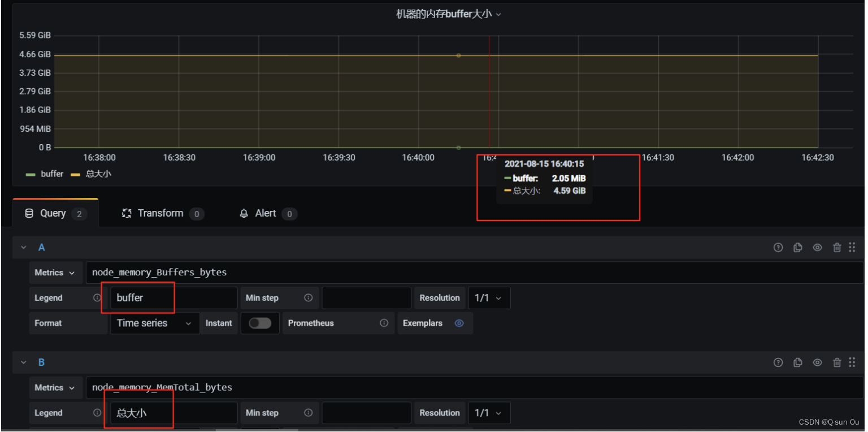Click the drag handle icon for query A
This screenshot has width=868, height=432.
pos(852,247)
